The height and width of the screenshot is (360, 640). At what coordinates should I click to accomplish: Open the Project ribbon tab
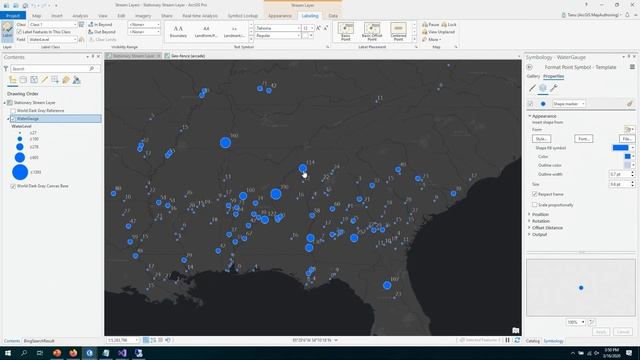(x=13, y=16)
